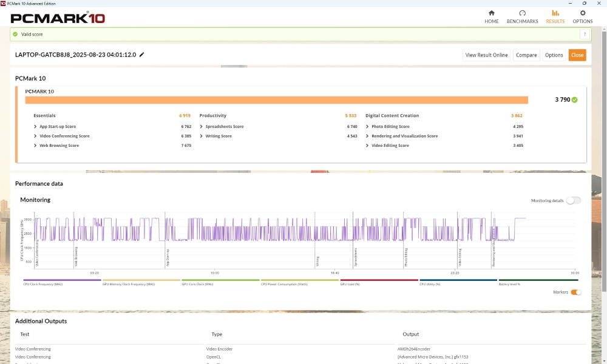Open OPTIONS in the top navigation
The width and height of the screenshot is (607, 364).
[583, 17]
